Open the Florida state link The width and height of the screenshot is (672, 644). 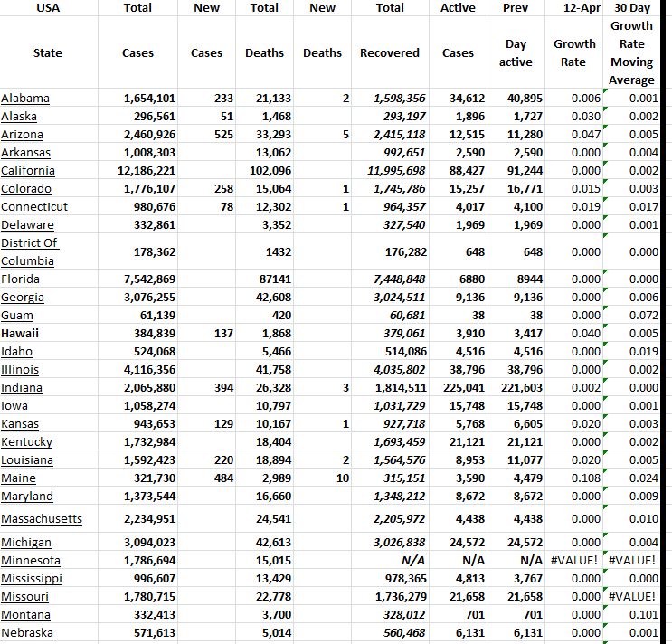pyautogui.click(x=22, y=279)
